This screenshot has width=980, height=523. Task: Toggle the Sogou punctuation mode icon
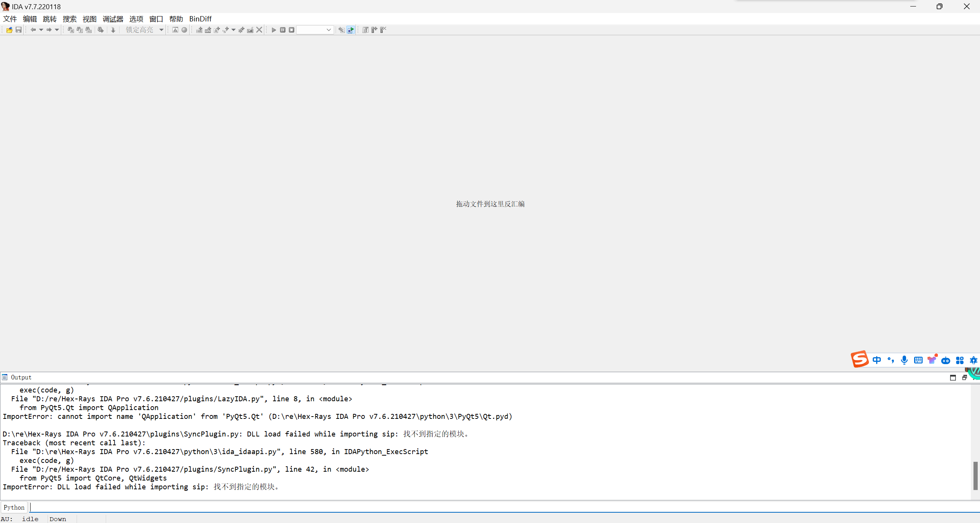pyautogui.click(x=891, y=360)
